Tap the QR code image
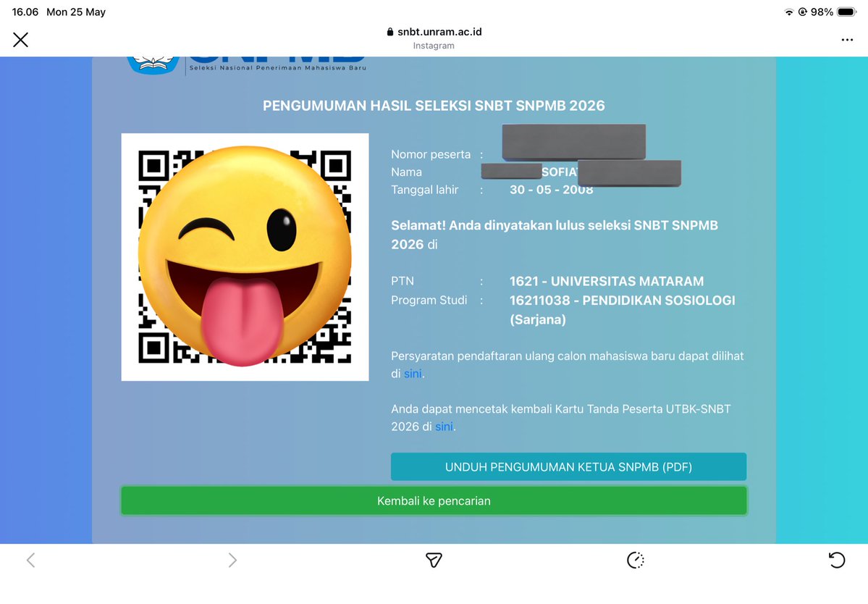Image resolution: width=868 pixels, height=604 pixels. pos(245,257)
